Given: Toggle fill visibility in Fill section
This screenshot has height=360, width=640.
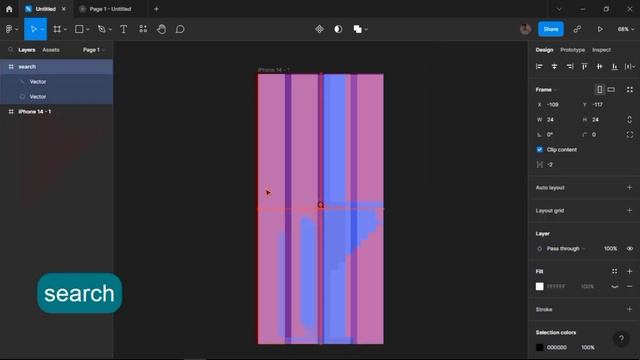Looking at the screenshot, I should 615,287.
